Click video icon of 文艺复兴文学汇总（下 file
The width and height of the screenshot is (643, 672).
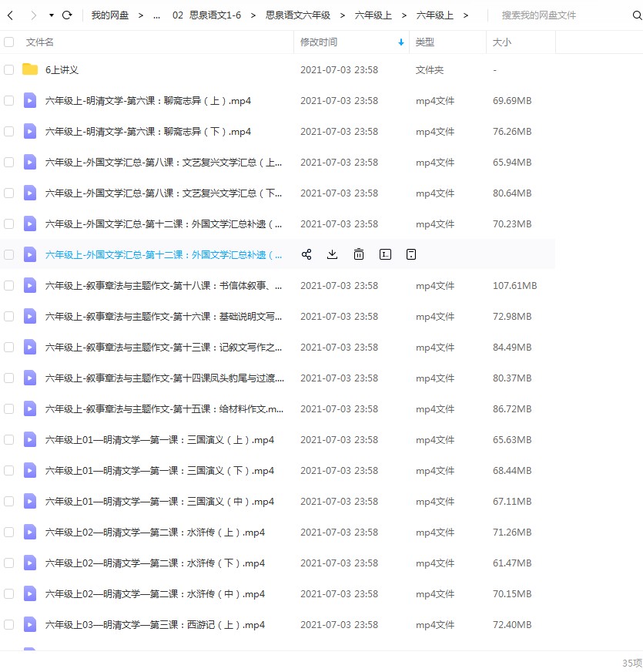point(29,193)
